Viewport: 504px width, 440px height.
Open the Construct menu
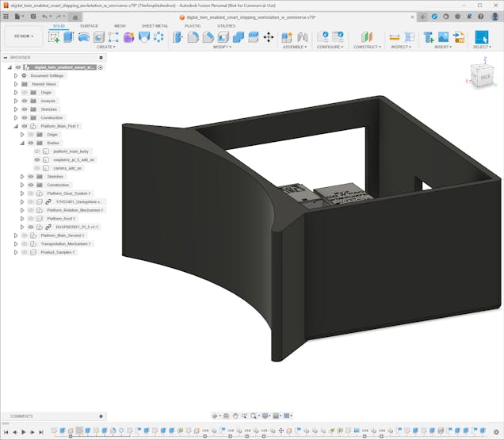click(367, 47)
